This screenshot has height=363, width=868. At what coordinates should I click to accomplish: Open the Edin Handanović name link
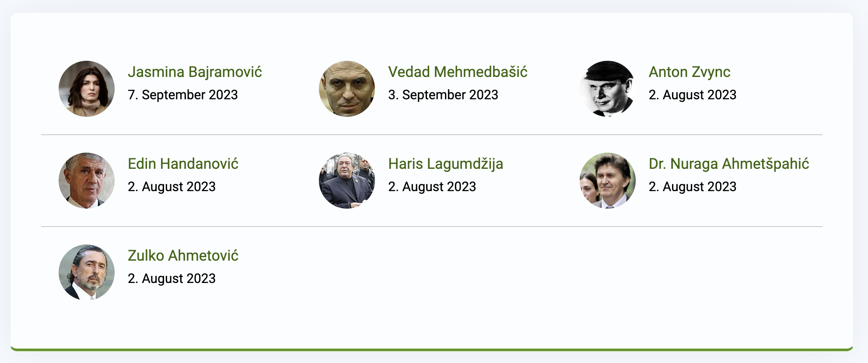coord(183,164)
